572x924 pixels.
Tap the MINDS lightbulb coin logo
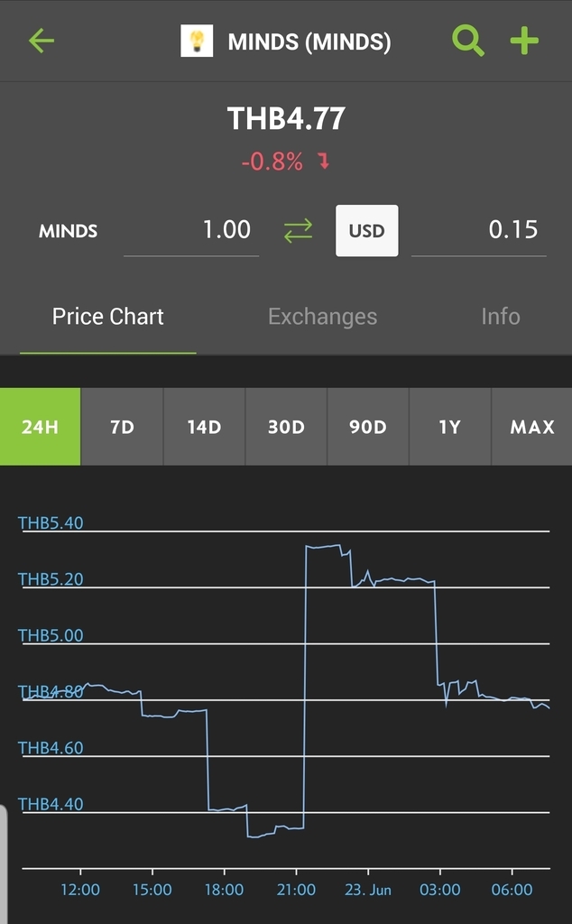pyautogui.click(x=197, y=42)
